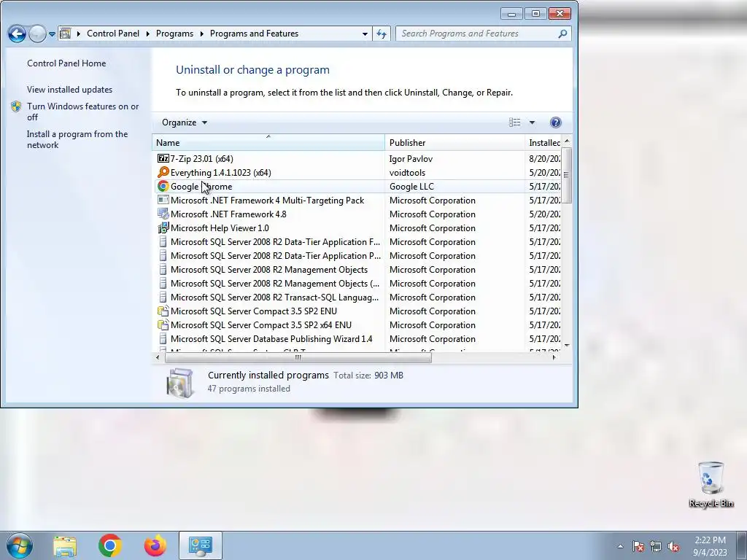
Task: Open View installed updates link
Action: (69, 90)
